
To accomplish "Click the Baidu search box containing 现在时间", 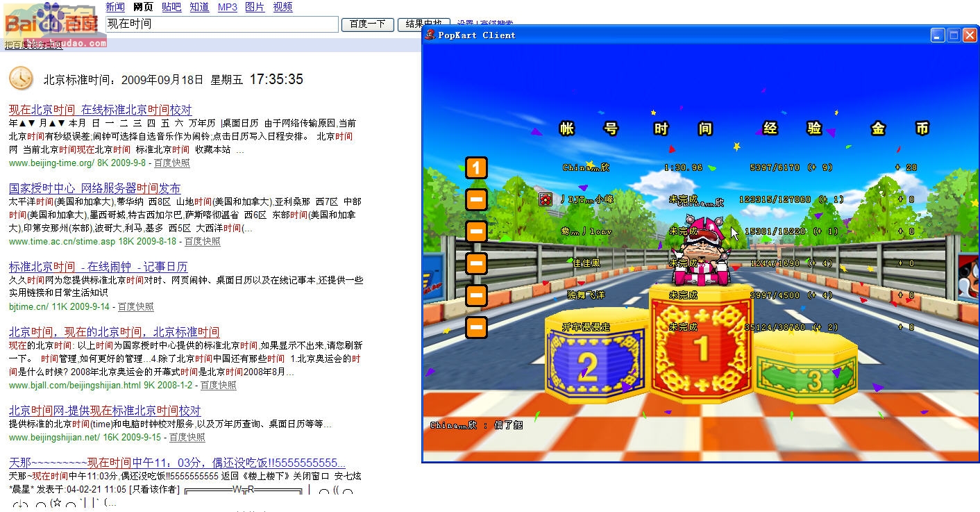I will pyautogui.click(x=222, y=24).
